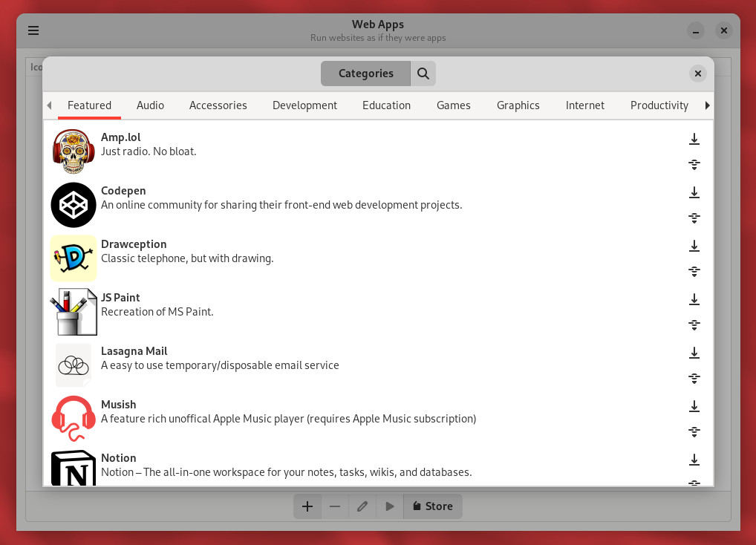Open the Productivity category tab
The width and height of the screenshot is (756, 545).
pos(659,105)
